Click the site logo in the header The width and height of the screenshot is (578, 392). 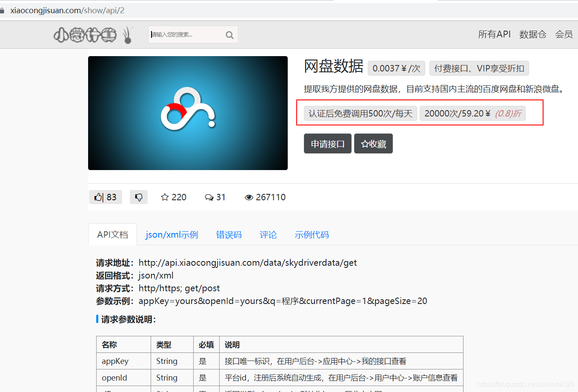(x=93, y=35)
